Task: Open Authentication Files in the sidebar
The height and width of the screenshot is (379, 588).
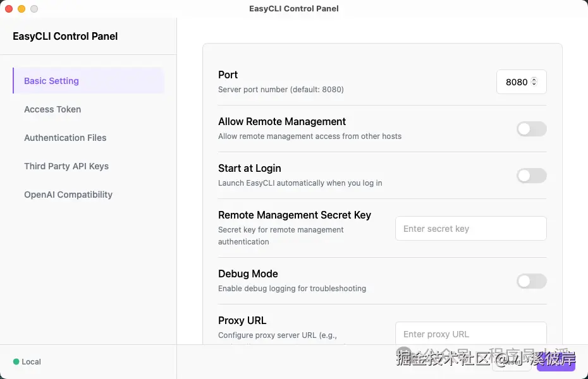Action: (65, 138)
